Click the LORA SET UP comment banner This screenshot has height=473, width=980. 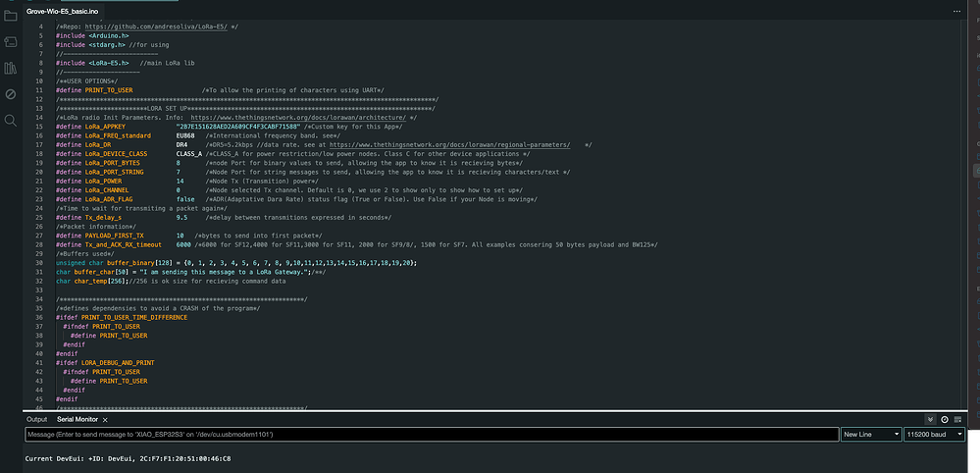[x=245, y=109]
